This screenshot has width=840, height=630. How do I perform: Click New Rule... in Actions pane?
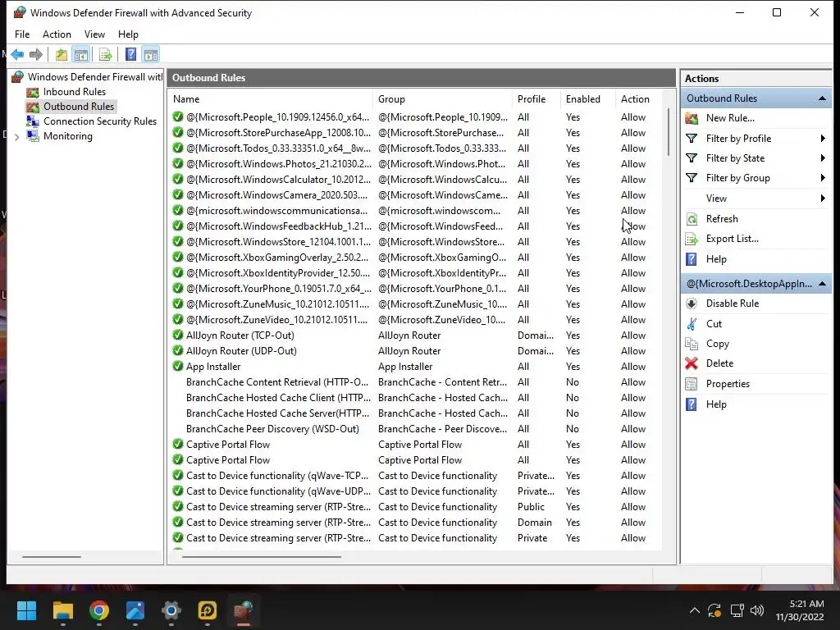(x=729, y=118)
